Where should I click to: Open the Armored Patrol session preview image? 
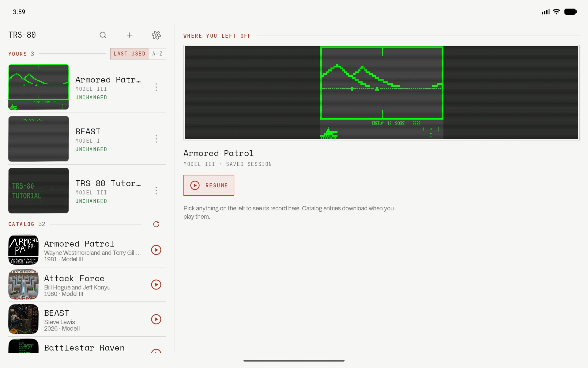[x=382, y=93]
